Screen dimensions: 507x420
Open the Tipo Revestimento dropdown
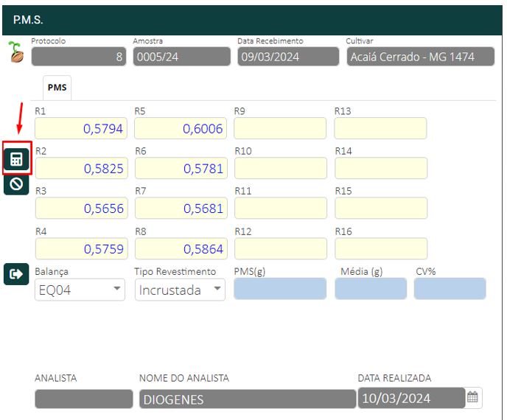coord(180,290)
